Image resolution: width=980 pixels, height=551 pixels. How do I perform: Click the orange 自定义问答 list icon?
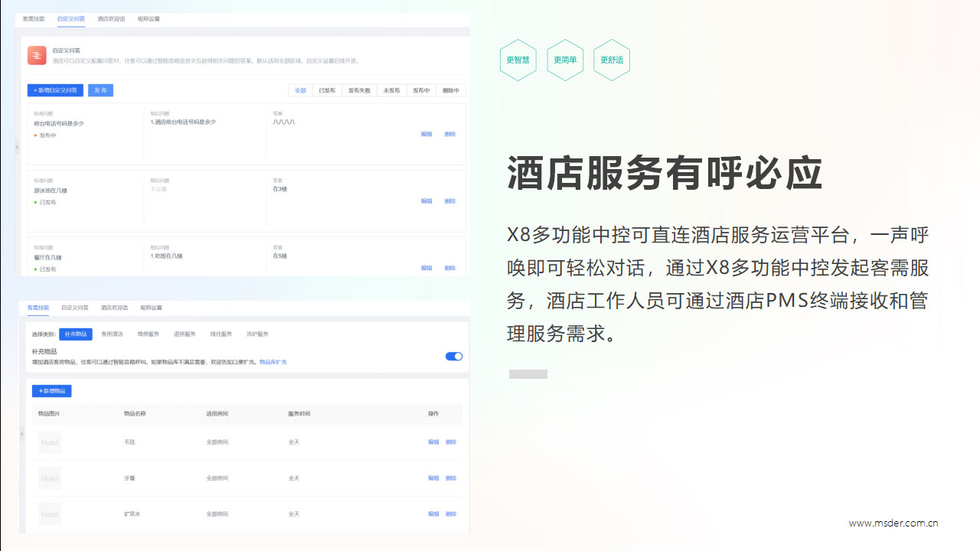(37, 55)
